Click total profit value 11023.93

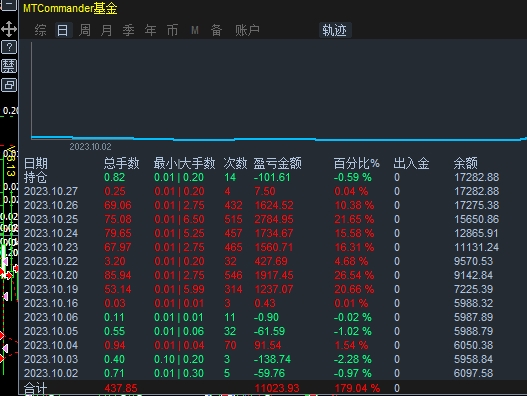click(277, 388)
